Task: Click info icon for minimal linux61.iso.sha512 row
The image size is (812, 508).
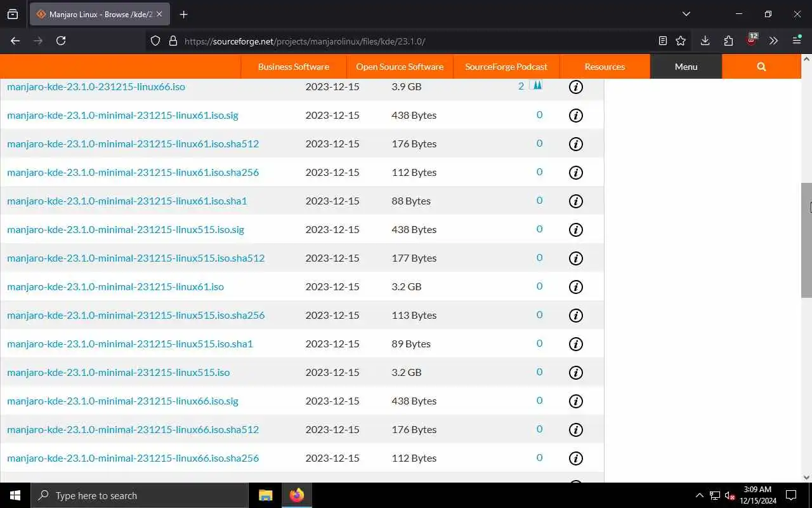Action: [576, 144]
